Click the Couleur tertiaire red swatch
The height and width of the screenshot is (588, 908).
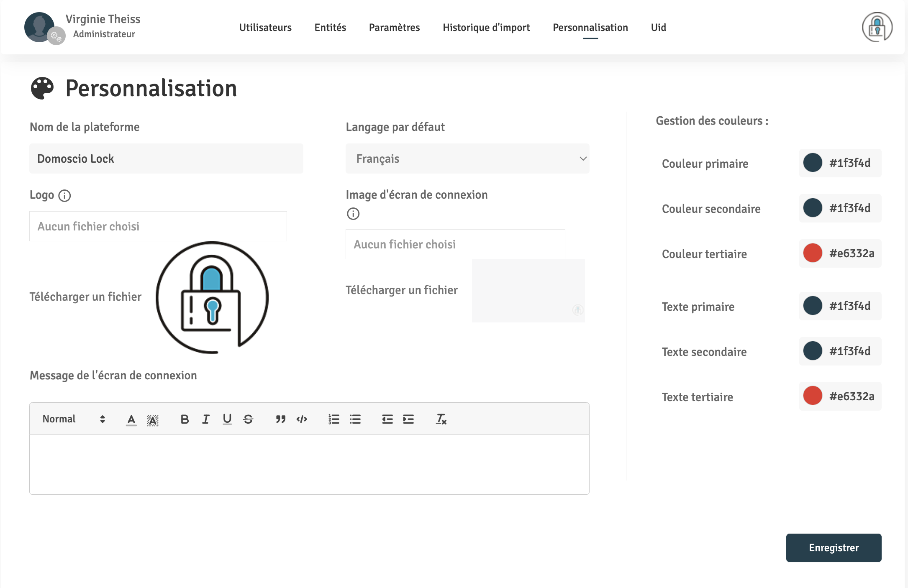tap(813, 253)
